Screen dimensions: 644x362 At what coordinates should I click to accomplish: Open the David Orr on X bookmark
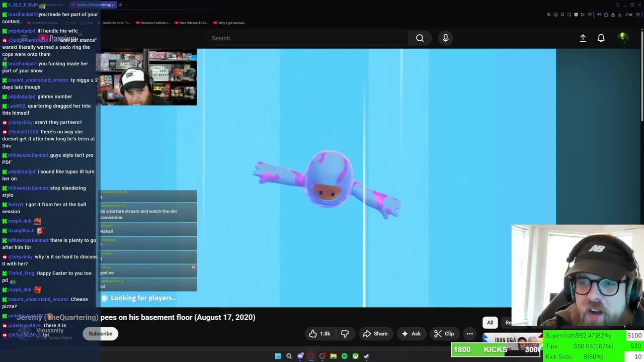113,23
